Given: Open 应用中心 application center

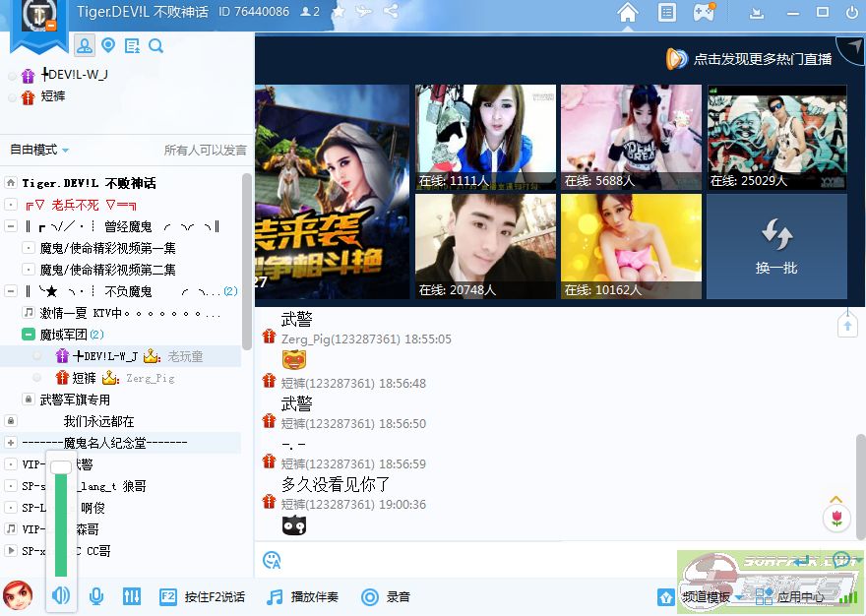Looking at the screenshot, I should 800,596.
